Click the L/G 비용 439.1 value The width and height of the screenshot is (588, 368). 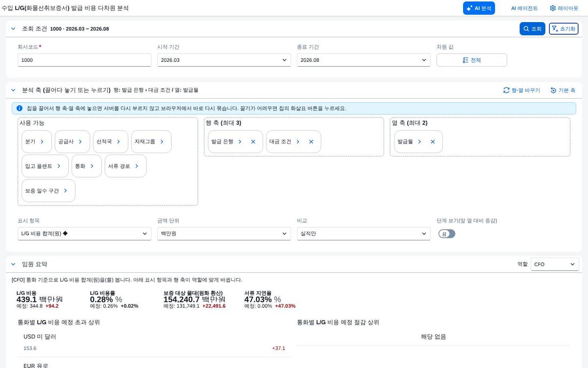click(x=40, y=299)
